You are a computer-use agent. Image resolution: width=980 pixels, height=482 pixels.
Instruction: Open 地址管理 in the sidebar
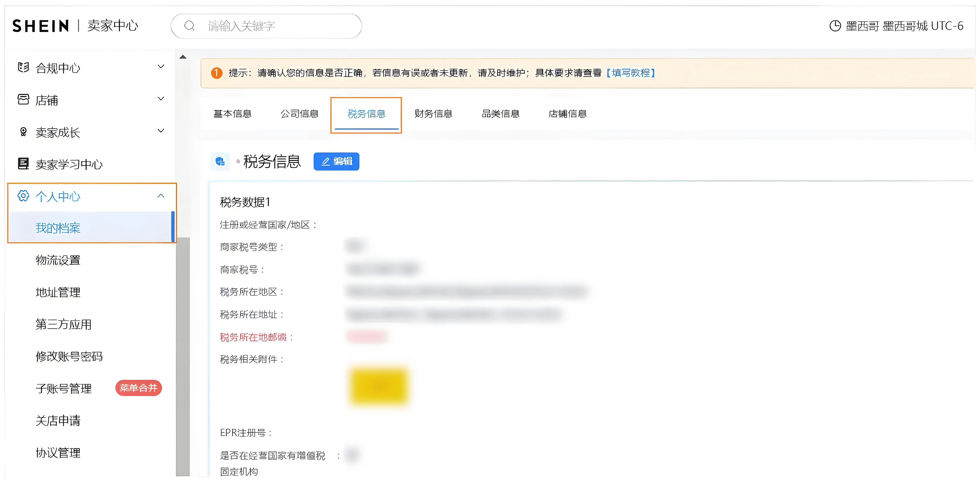[x=58, y=292]
